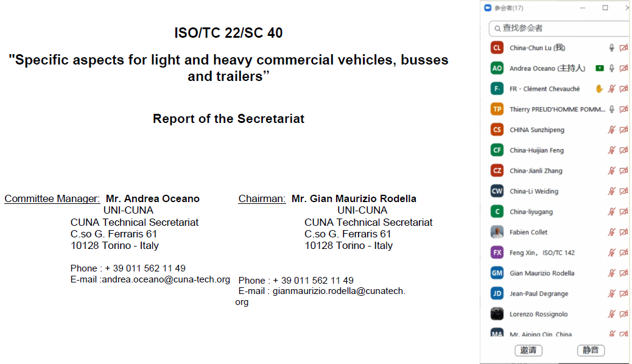Viewport: 632px width, 364px height.
Task: Click Lorenzo Rossignolo's profile picture
Action: point(497,314)
